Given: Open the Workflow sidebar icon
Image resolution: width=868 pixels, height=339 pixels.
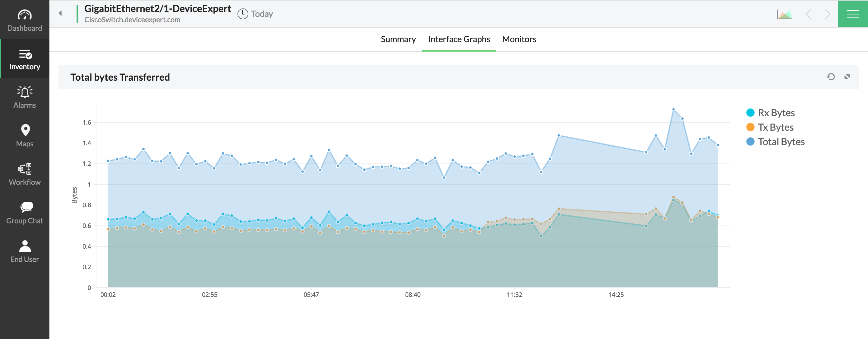Looking at the screenshot, I should click(25, 169).
